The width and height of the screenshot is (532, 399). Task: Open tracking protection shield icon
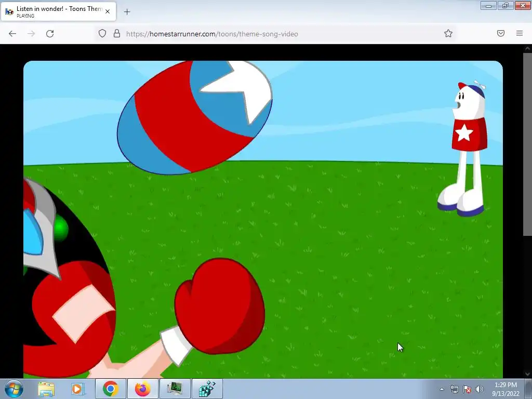click(102, 33)
